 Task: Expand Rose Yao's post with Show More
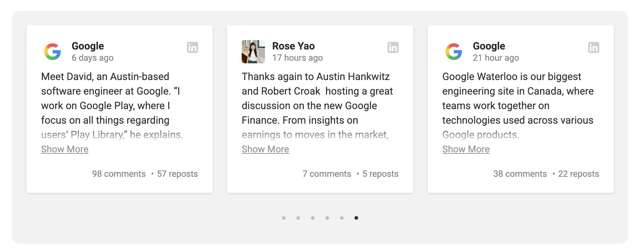[x=265, y=149]
